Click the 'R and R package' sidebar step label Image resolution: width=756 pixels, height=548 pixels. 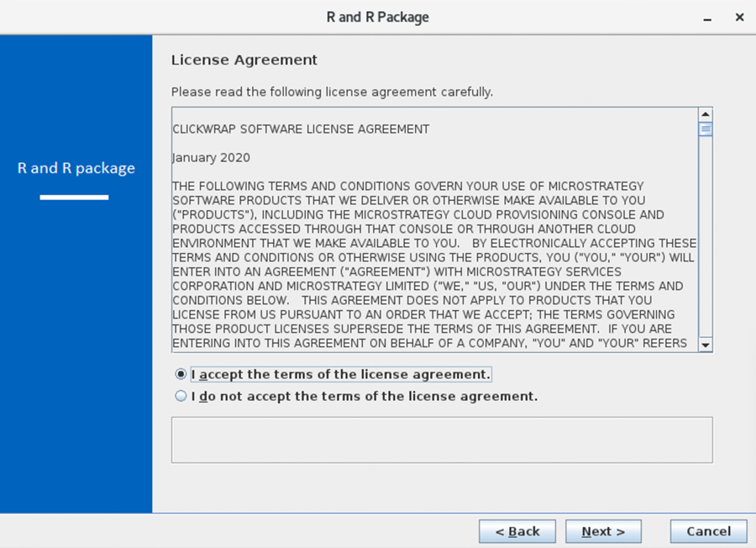point(76,168)
